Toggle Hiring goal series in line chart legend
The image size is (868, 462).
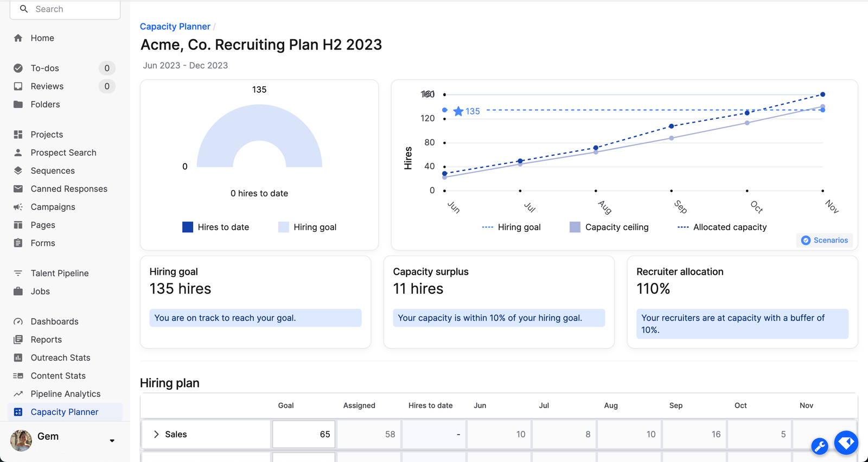[511, 227]
